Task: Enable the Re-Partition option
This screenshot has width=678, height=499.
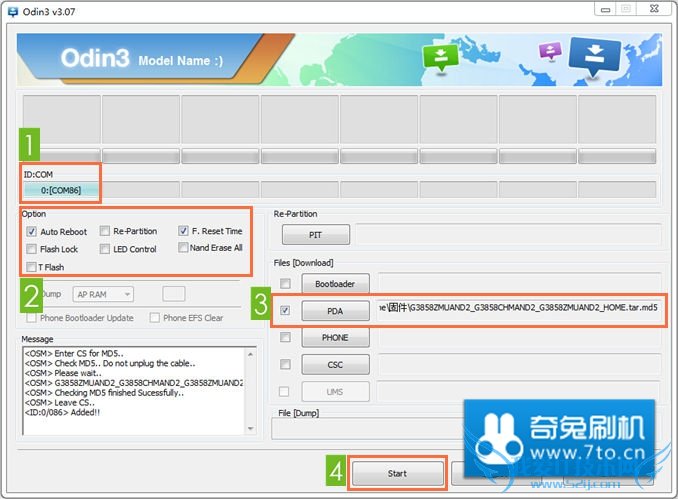Action: pos(105,231)
